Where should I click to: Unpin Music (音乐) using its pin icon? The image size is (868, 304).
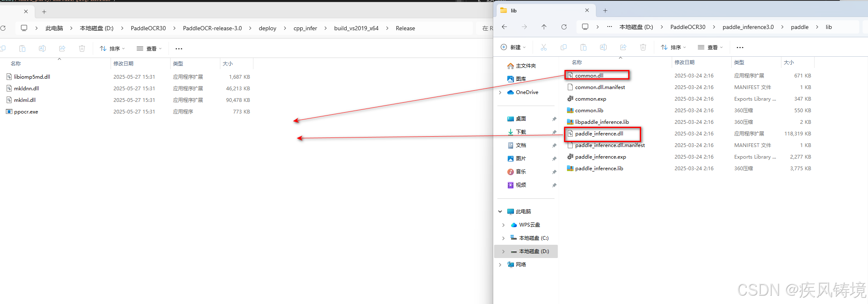pyautogui.click(x=554, y=172)
